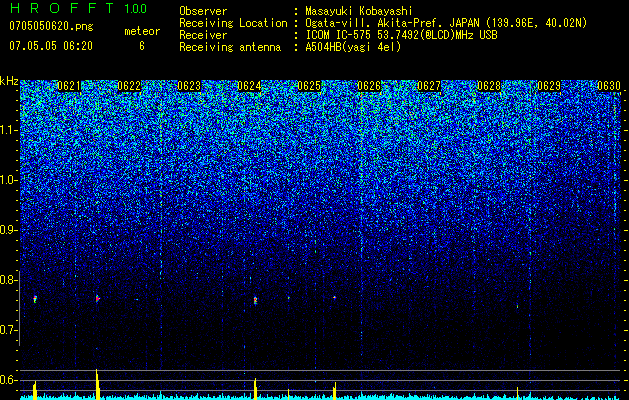The height and width of the screenshot is (400, 629).
Task: Click the meteor echo at 0624
Action: [255, 301]
